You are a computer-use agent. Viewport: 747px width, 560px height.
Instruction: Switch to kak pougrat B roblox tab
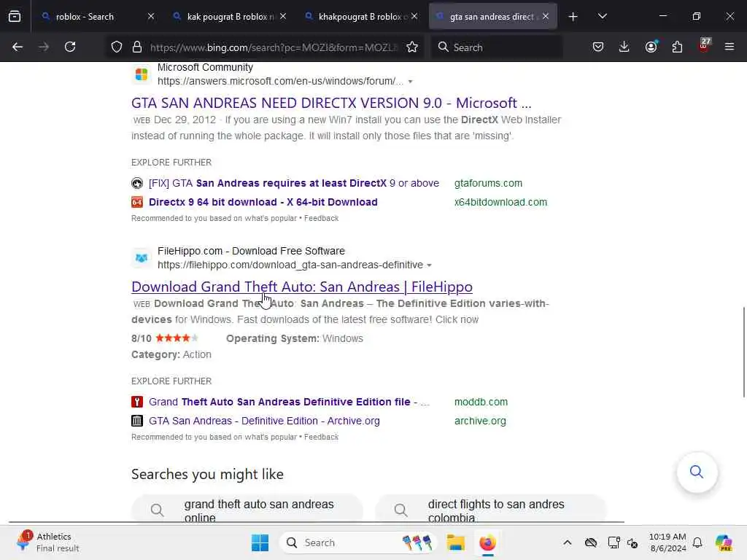[x=231, y=17]
